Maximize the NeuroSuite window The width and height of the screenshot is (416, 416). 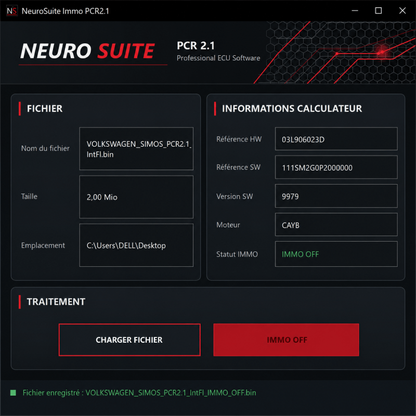tap(378, 11)
